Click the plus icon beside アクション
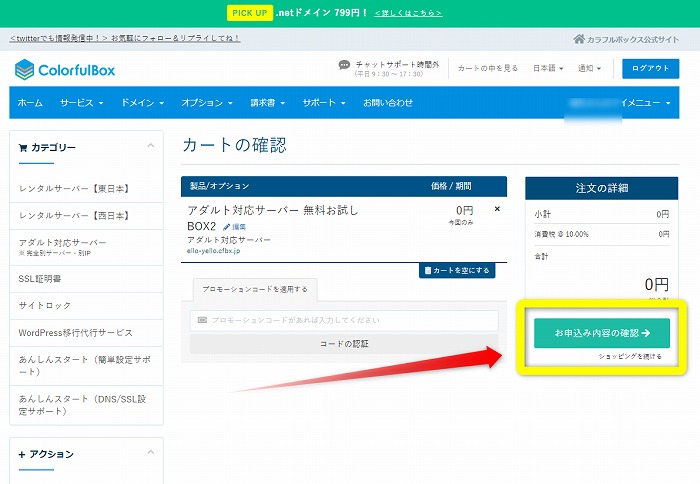 [22, 454]
